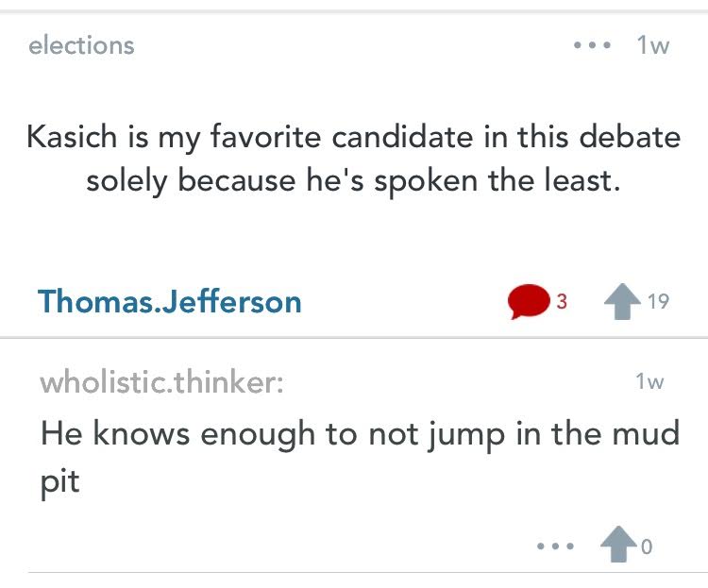The width and height of the screenshot is (708, 588).
Task: Click the upvote count 19
Action: click(659, 303)
